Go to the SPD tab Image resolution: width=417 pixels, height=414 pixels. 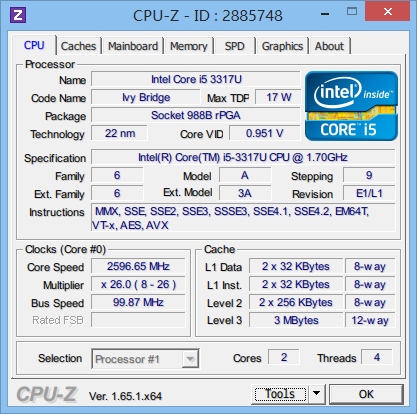234,46
